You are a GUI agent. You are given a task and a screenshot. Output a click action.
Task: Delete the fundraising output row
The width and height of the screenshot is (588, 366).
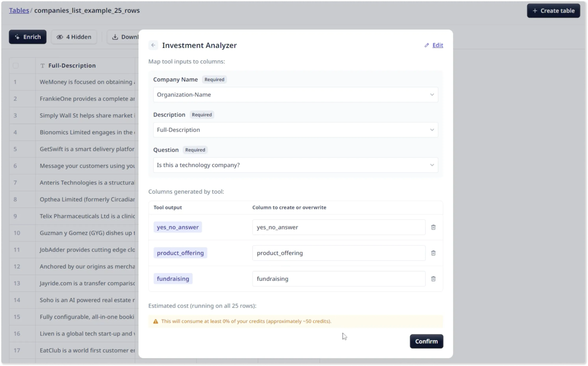(x=433, y=279)
